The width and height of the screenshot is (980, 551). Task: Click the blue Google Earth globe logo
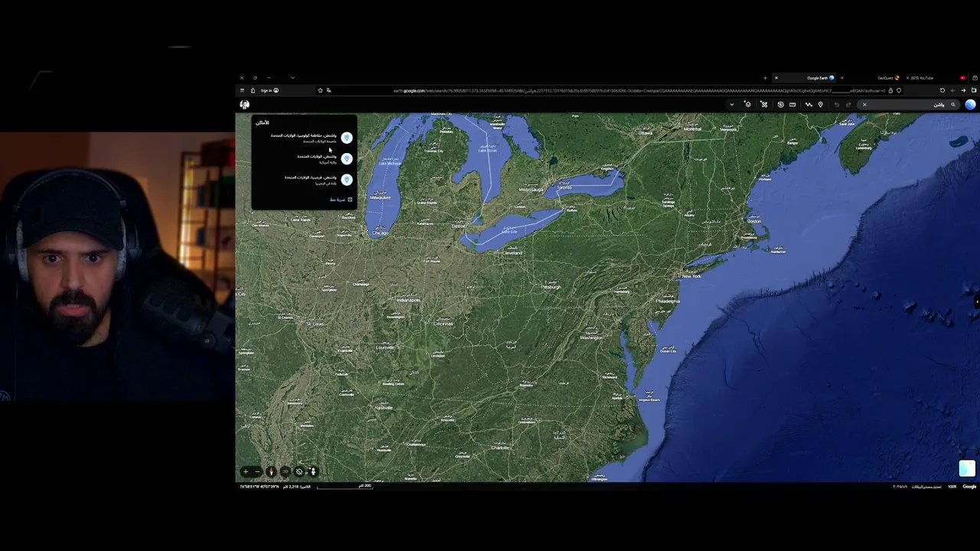pyautogui.click(x=970, y=105)
